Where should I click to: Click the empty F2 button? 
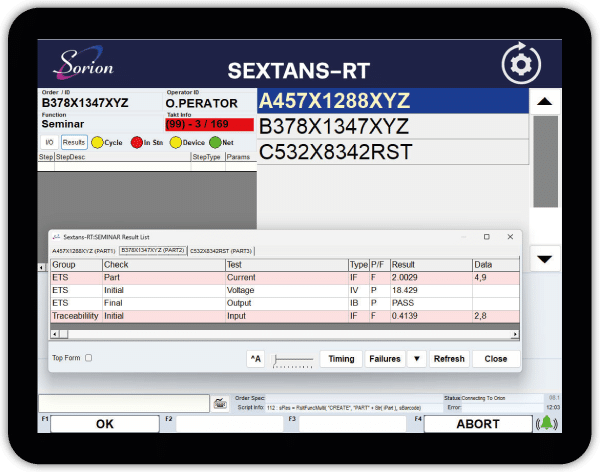pos(229,424)
